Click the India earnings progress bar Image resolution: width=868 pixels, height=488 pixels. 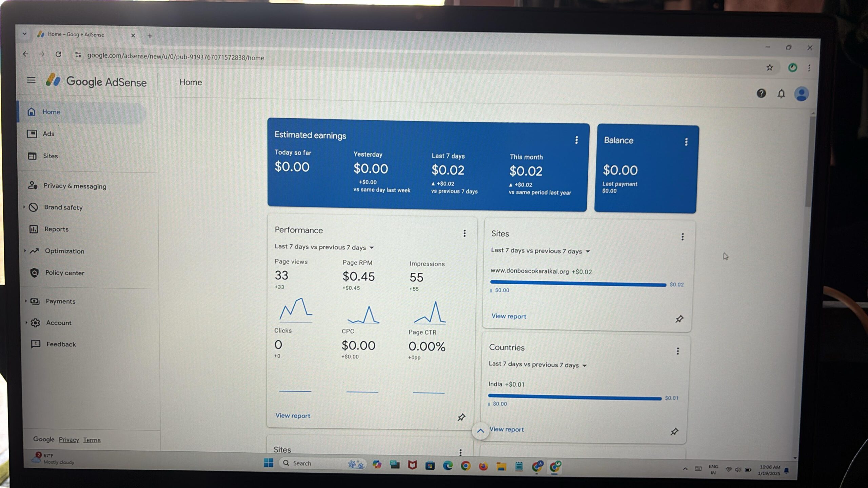[575, 397]
